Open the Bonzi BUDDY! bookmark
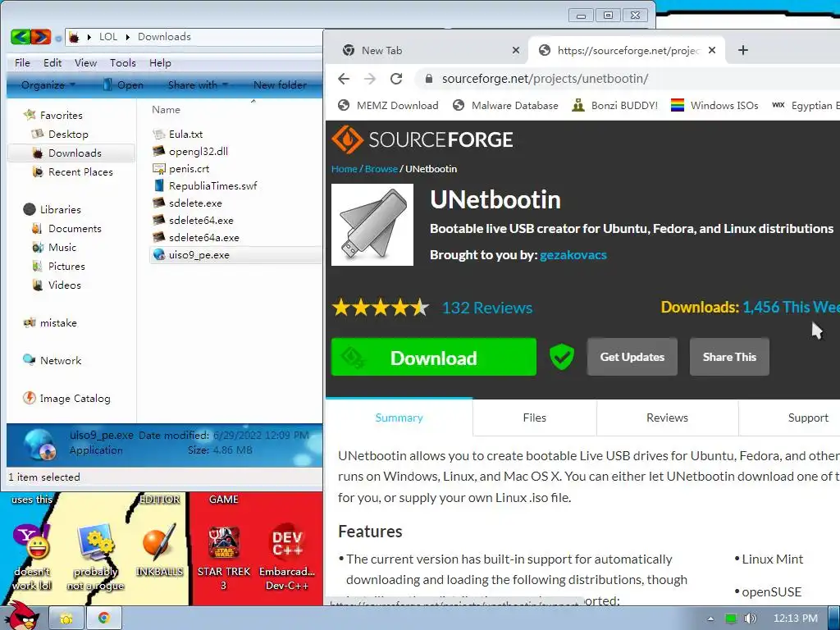 615,106
